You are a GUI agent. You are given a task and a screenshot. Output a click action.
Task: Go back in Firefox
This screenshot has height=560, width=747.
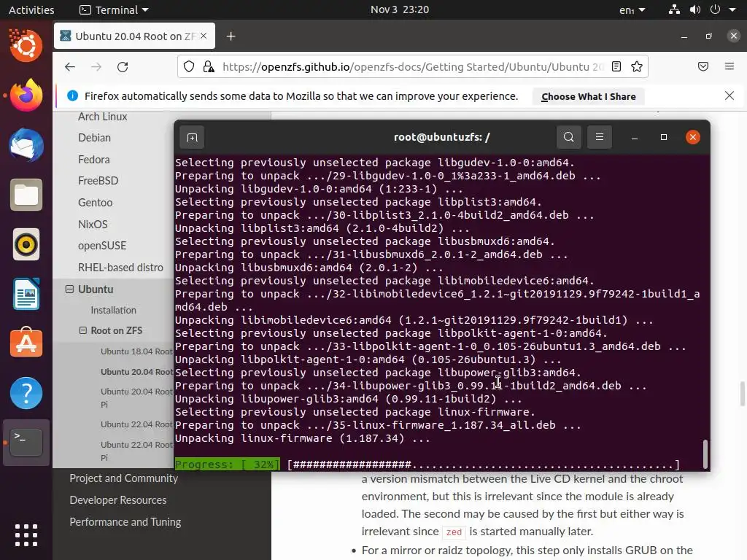pos(70,66)
